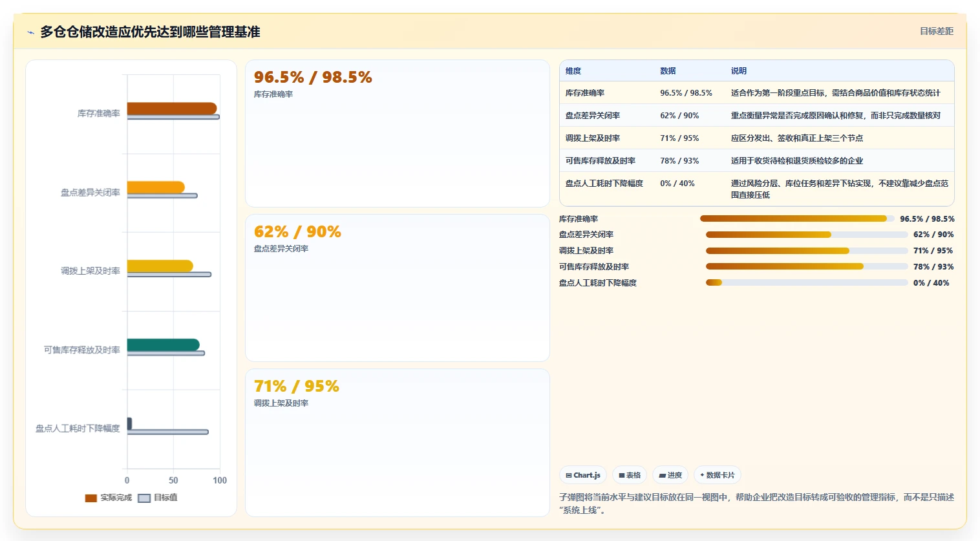Click the yellow 调拨上架及时率 actual bar in chart

(160, 266)
